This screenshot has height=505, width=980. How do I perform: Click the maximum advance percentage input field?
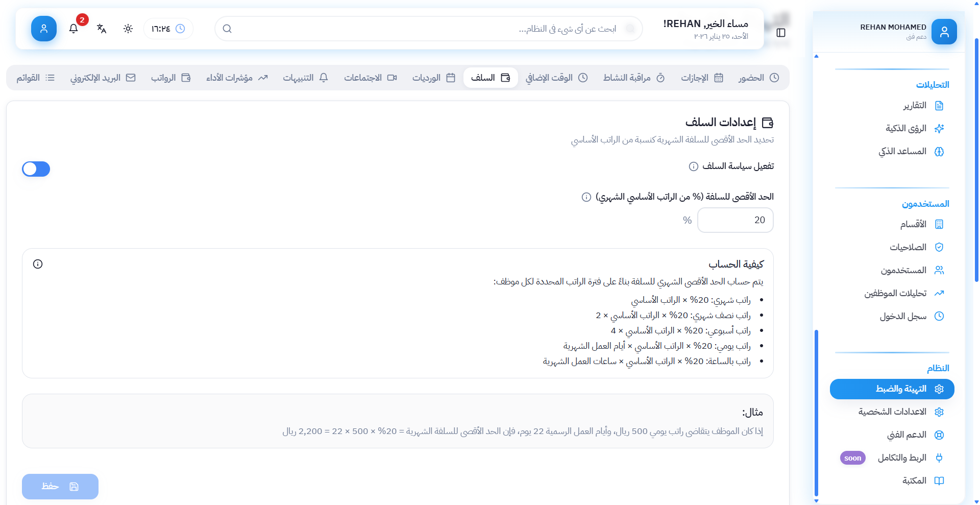pyautogui.click(x=735, y=220)
